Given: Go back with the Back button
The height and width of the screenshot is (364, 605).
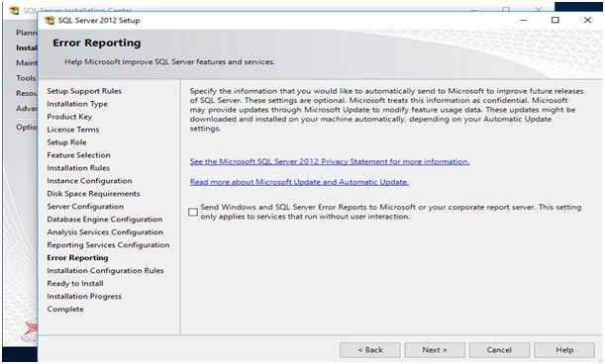Looking at the screenshot, I should point(370,350).
